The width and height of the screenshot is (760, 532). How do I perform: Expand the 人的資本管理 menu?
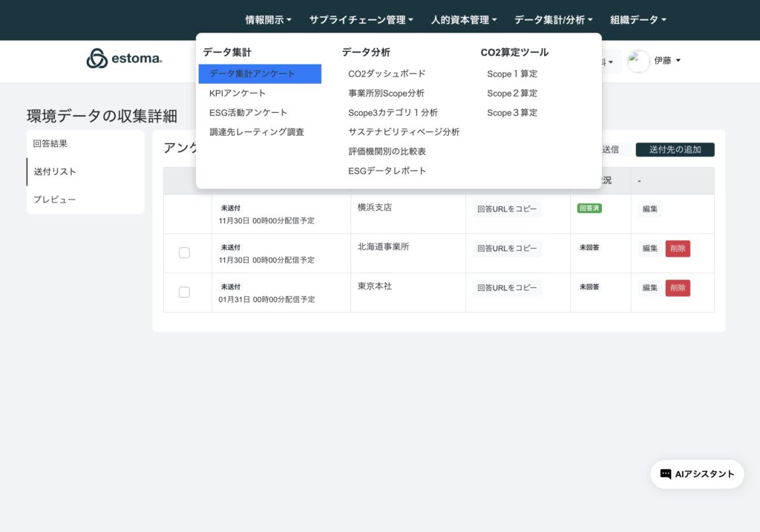tap(463, 20)
